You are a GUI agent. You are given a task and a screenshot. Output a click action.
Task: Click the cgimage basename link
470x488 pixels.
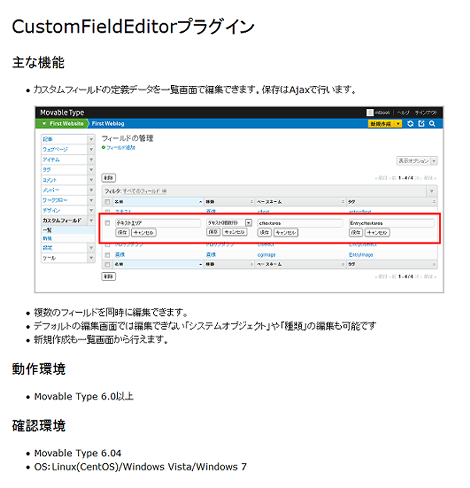coord(266,255)
